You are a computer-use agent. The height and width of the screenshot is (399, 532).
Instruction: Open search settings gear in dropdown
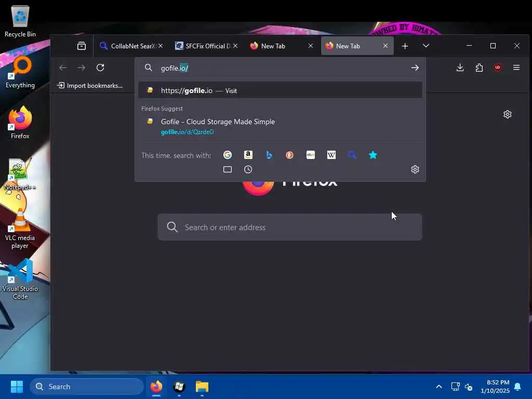pos(415,169)
